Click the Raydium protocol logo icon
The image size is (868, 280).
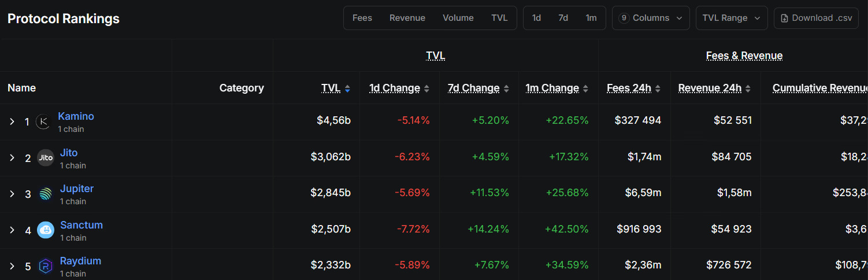[46, 266]
